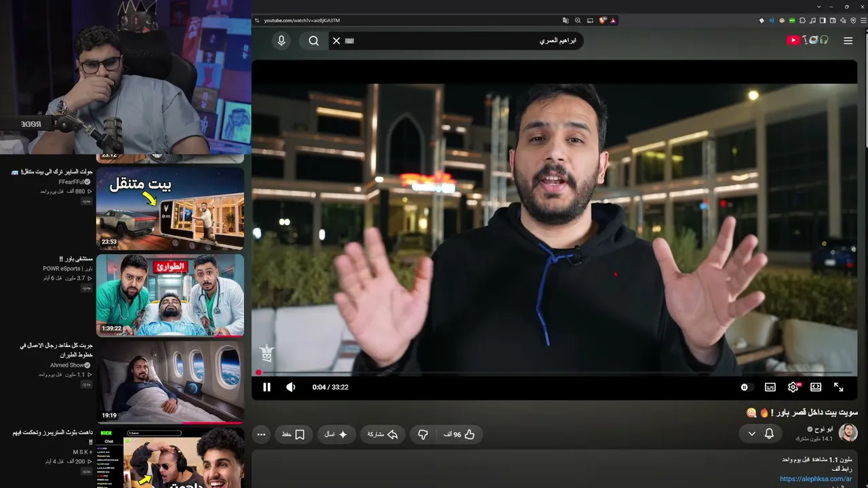Click the 0:04 / 33:22 time display
The height and width of the screenshot is (488, 868).
[330, 387]
